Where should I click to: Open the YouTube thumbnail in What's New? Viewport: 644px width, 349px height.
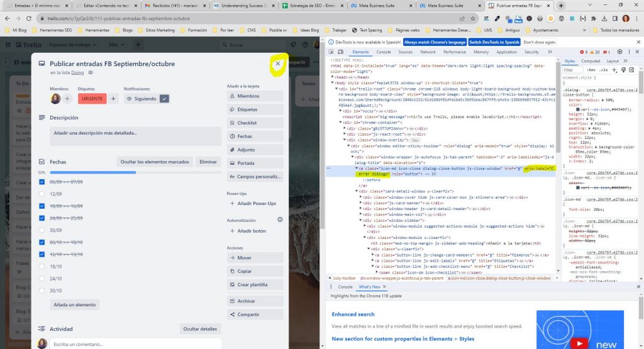tap(580, 330)
